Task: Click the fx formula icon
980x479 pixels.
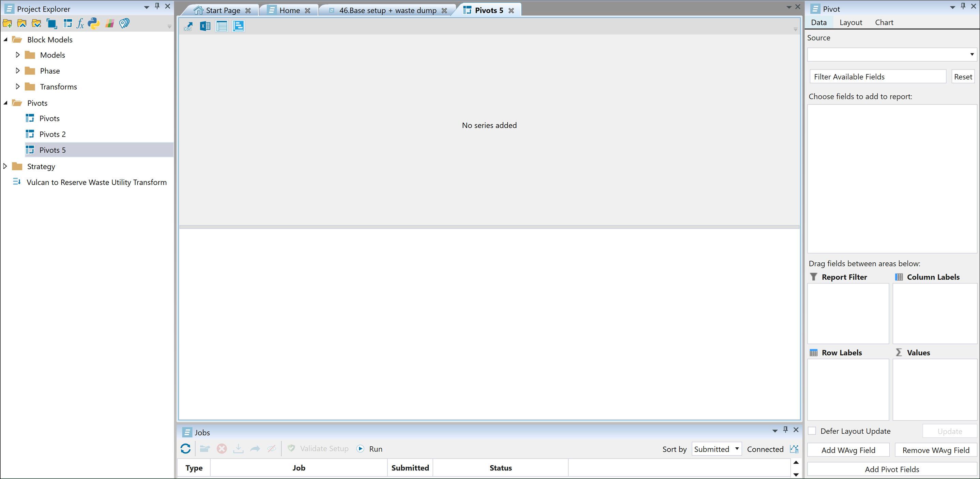Action: [x=80, y=24]
